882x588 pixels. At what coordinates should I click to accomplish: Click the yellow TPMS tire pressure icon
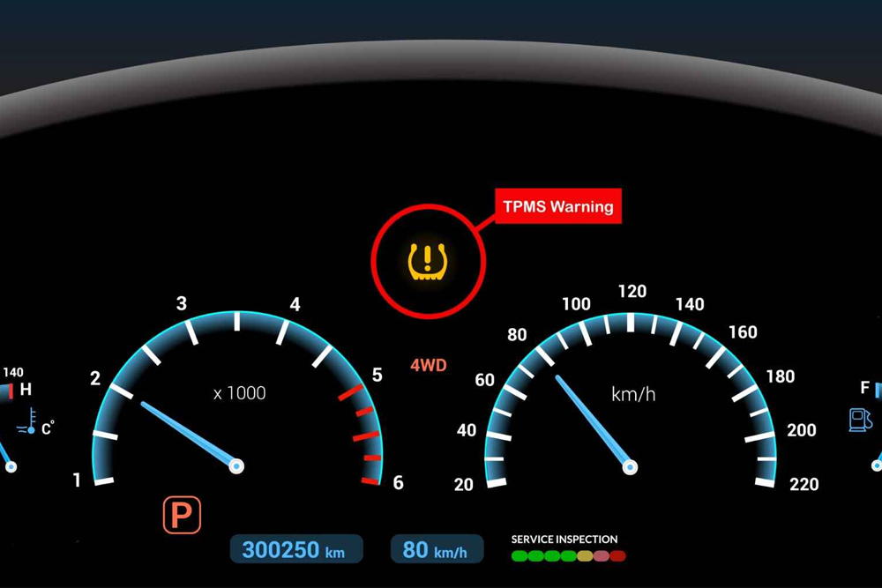[428, 260]
